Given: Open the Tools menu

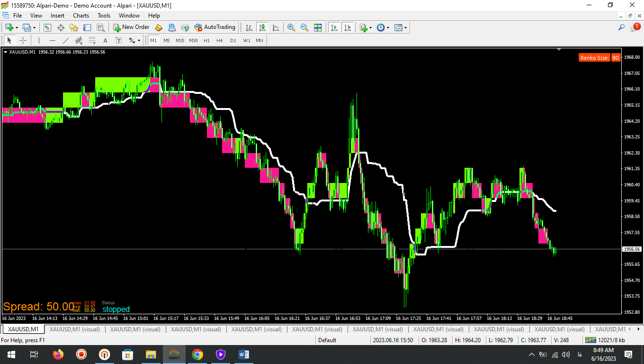Looking at the screenshot, I should [104, 16].
